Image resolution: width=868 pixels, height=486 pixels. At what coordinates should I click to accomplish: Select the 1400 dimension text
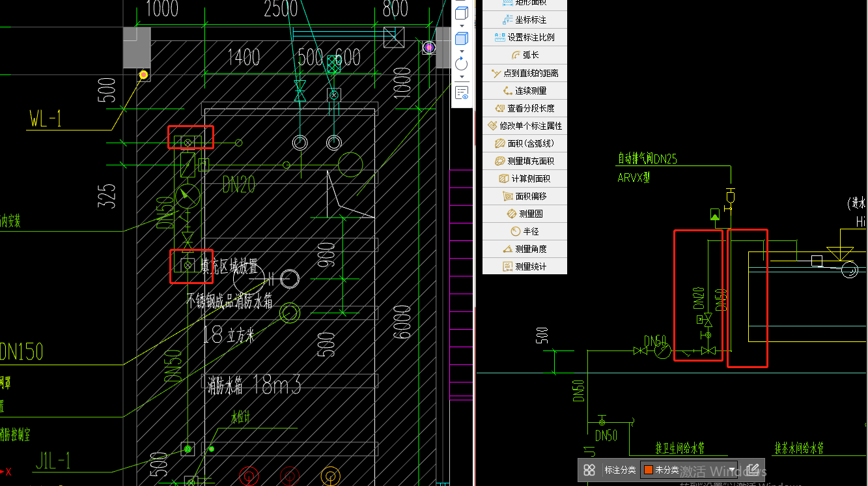(244, 58)
